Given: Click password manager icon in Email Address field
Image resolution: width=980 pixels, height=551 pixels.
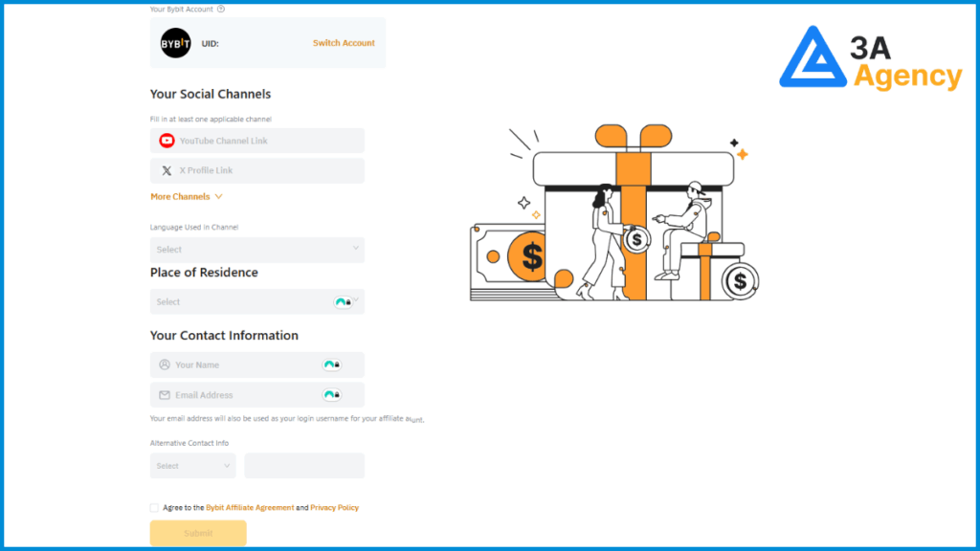Looking at the screenshot, I should pyautogui.click(x=332, y=395).
